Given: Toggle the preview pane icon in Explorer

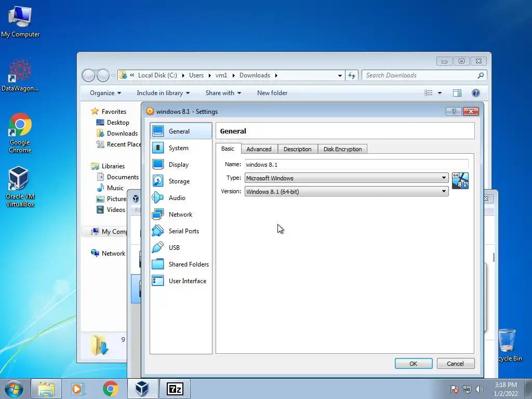Looking at the screenshot, I should tap(457, 93).
